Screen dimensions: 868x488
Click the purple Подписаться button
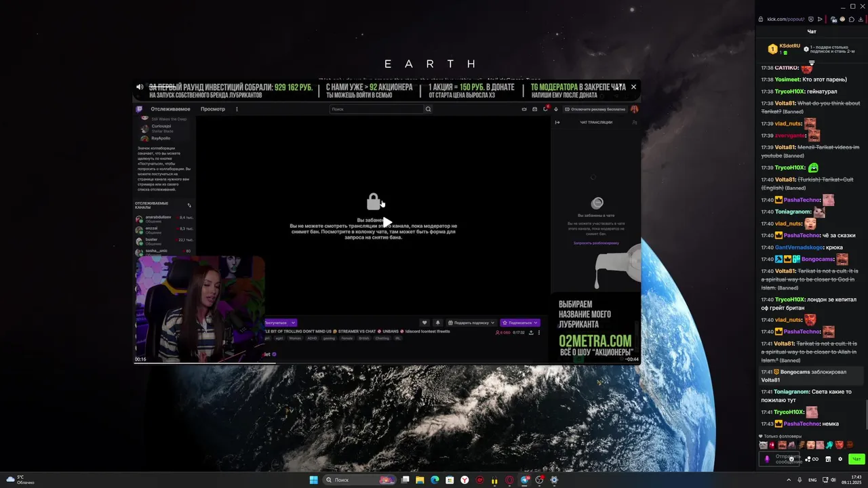click(520, 323)
